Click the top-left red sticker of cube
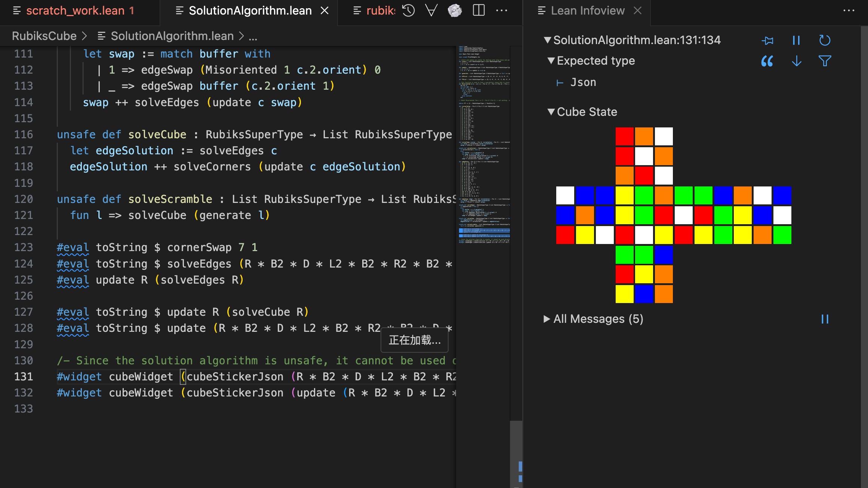This screenshot has width=868, height=488. tap(624, 136)
